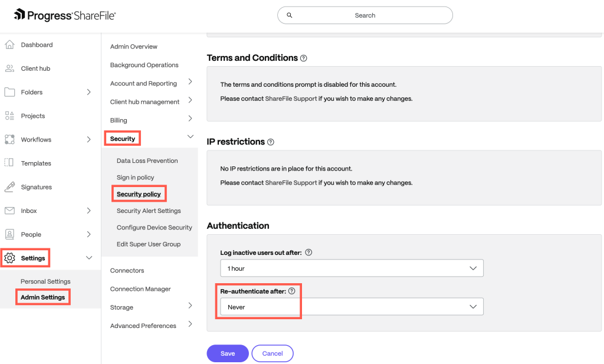Open Dashboard via the home icon

(x=9, y=45)
